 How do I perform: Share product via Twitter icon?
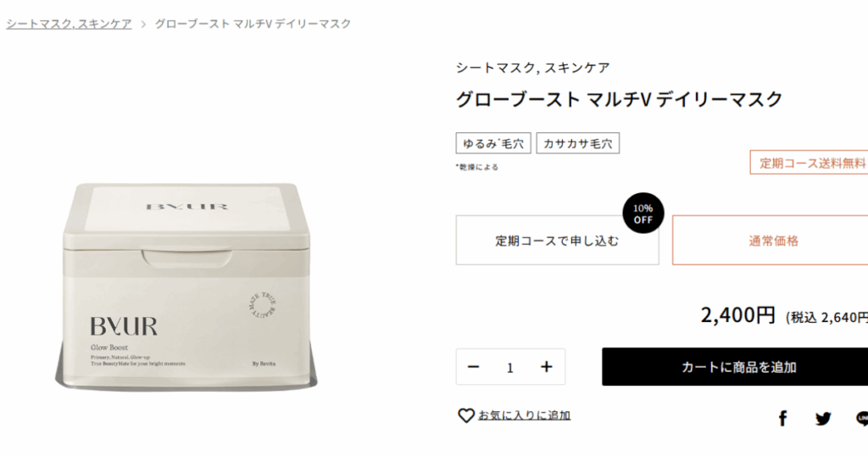[823, 419]
